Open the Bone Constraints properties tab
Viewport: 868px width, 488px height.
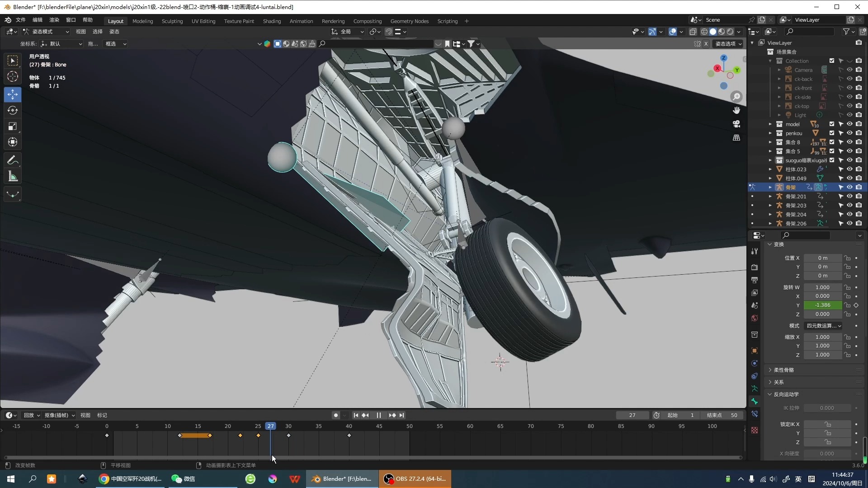pyautogui.click(x=754, y=414)
